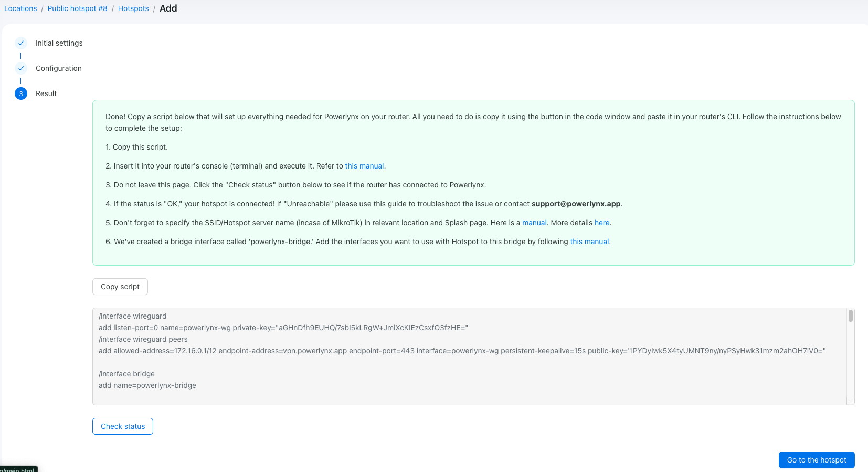Select the Initial settings step label
868x472 pixels.
point(59,43)
